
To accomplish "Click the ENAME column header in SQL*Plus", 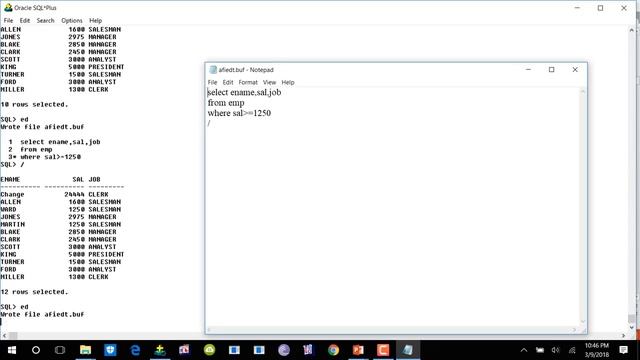I will (10, 180).
